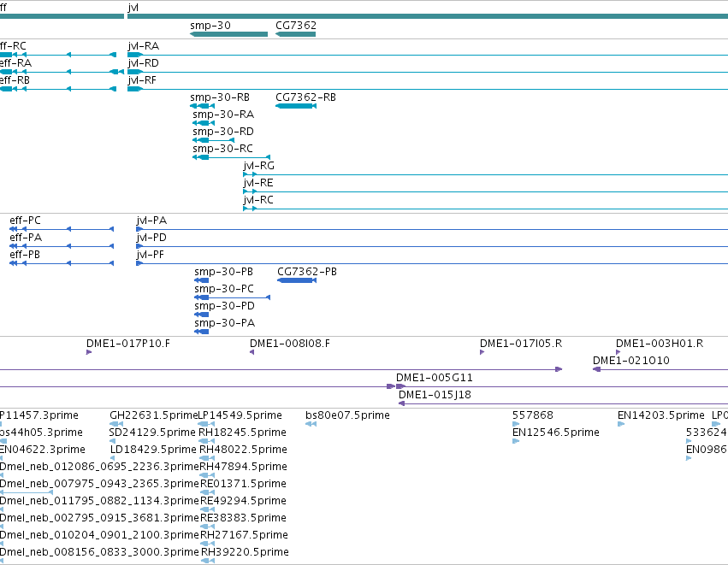This screenshot has height=565, width=728.
Task: Click BAC end DME1-008I08.F
Action: point(252,352)
